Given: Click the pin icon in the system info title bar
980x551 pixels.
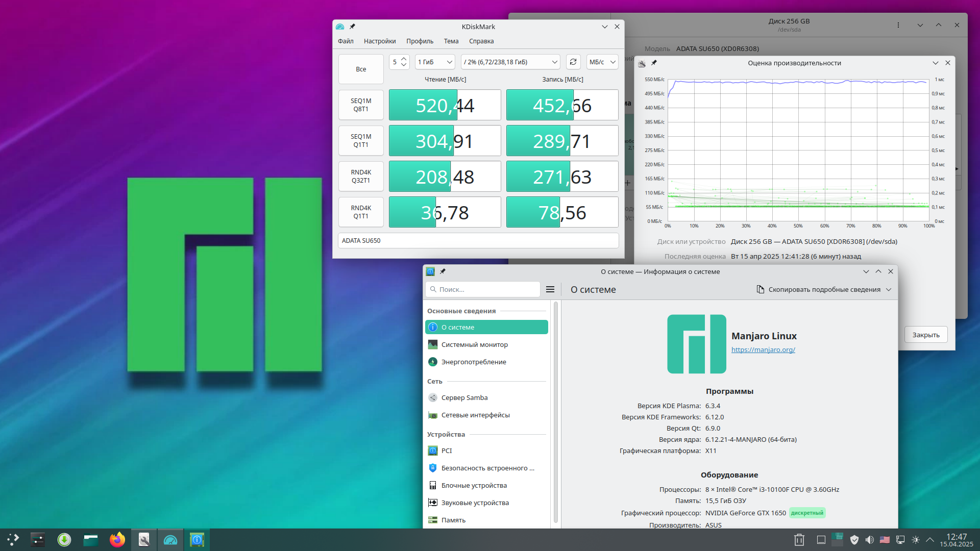Looking at the screenshot, I should [443, 271].
